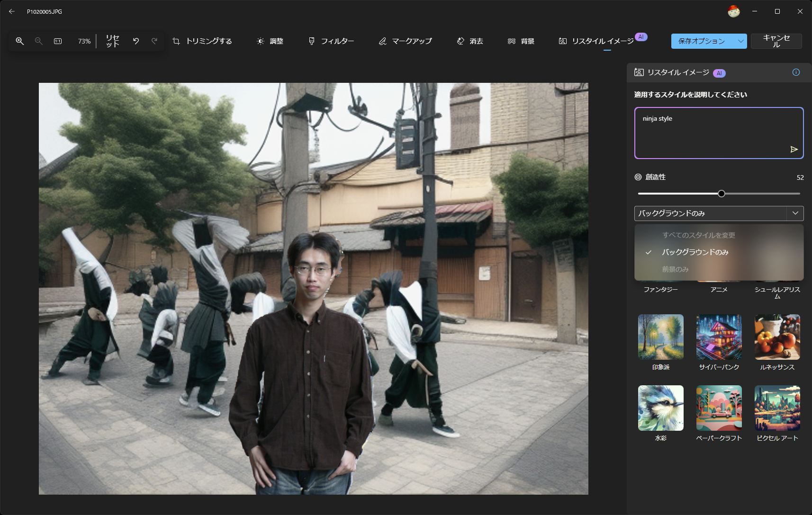Click the アニメ style label
This screenshot has height=515, width=812.
point(719,290)
